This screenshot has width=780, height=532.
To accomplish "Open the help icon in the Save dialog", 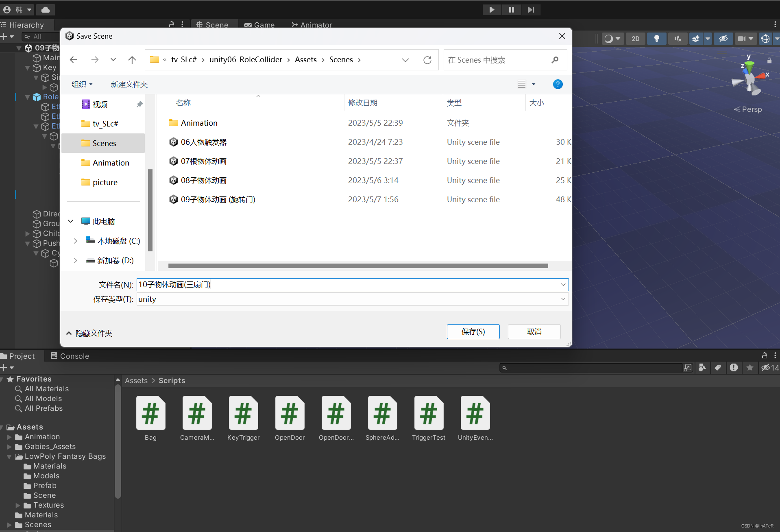I will click(558, 84).
